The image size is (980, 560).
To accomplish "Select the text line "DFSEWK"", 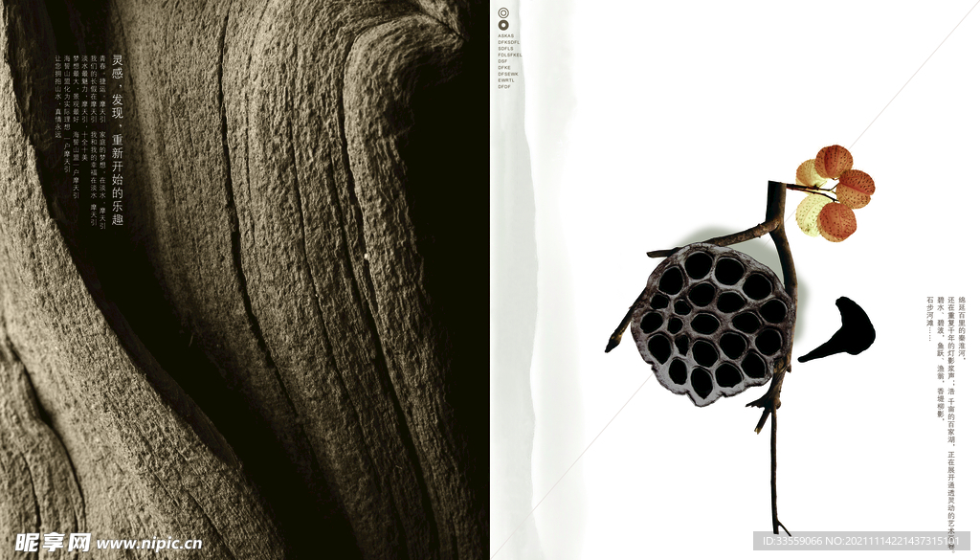I will pos(508,74).
